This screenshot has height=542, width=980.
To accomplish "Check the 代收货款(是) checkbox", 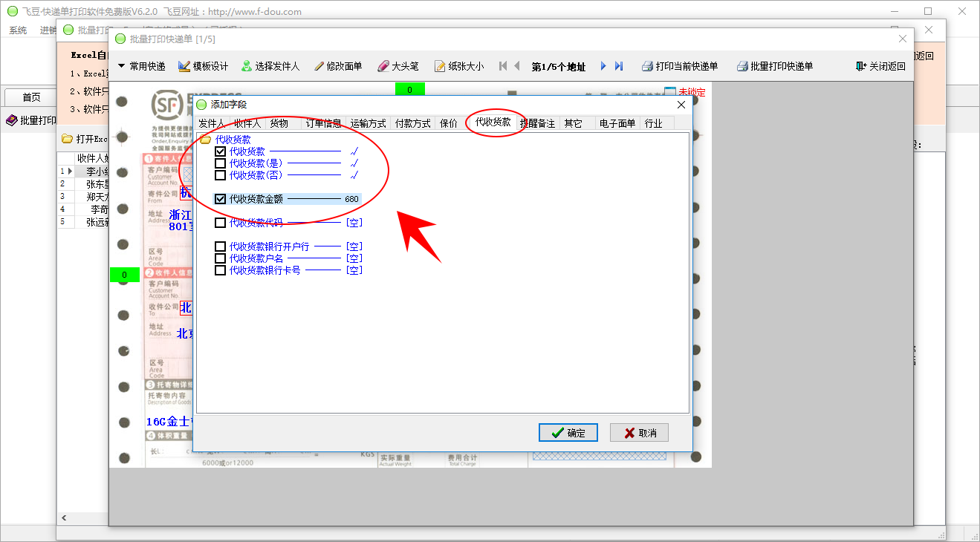I will 220,163.
